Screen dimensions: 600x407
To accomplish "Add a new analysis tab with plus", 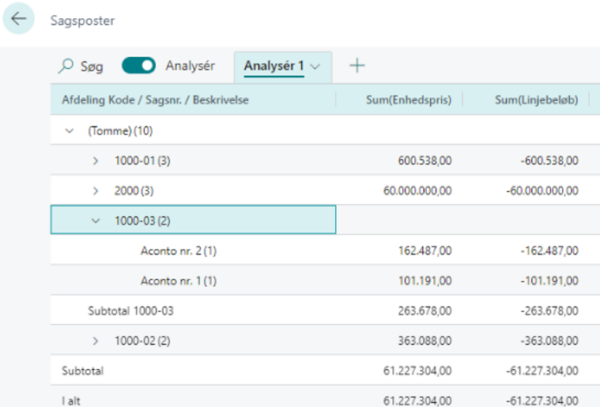I will click(357, 65).
